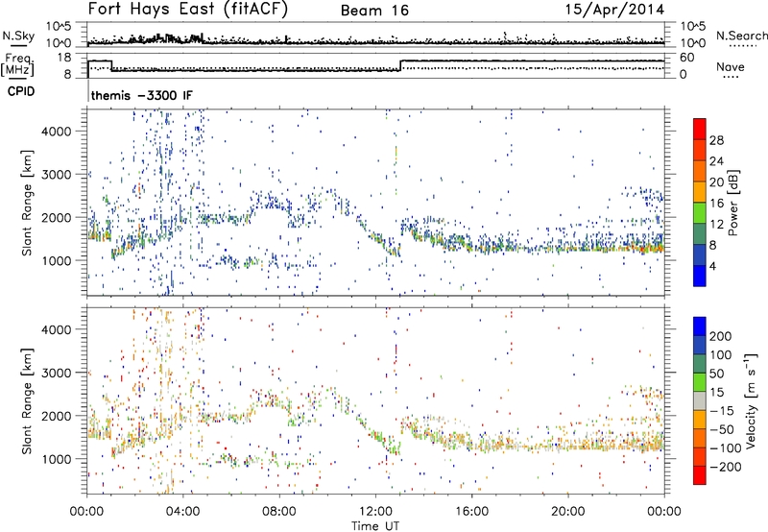Click the gray swatch of velocity colorbar

(700, 400)
